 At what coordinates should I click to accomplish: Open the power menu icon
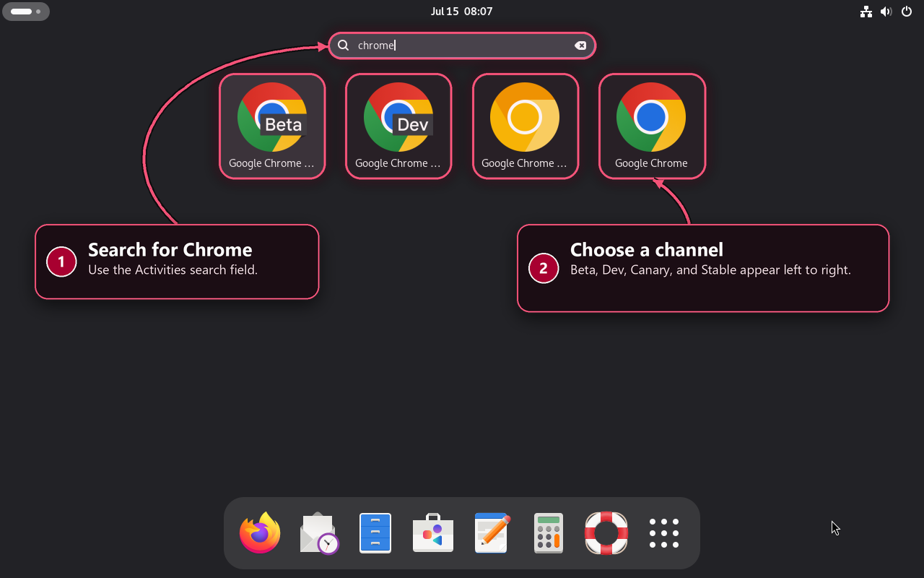click(x=907, y=12)
